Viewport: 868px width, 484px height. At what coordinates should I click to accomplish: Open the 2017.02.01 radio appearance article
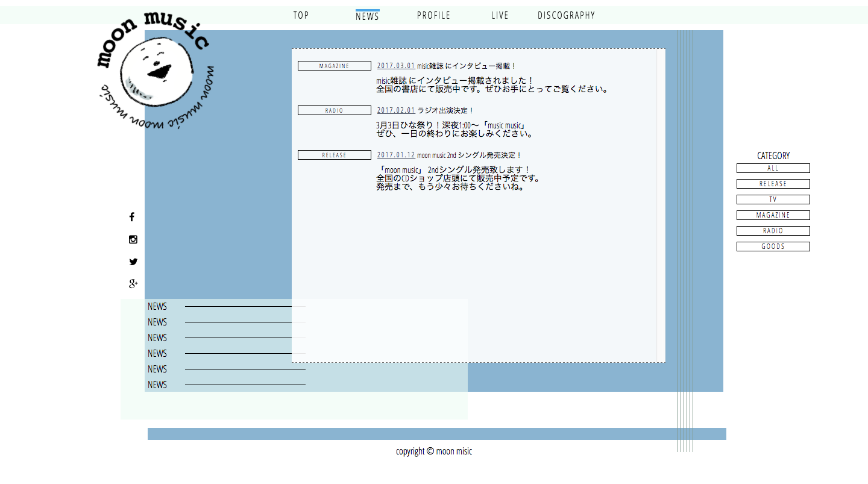426,110
